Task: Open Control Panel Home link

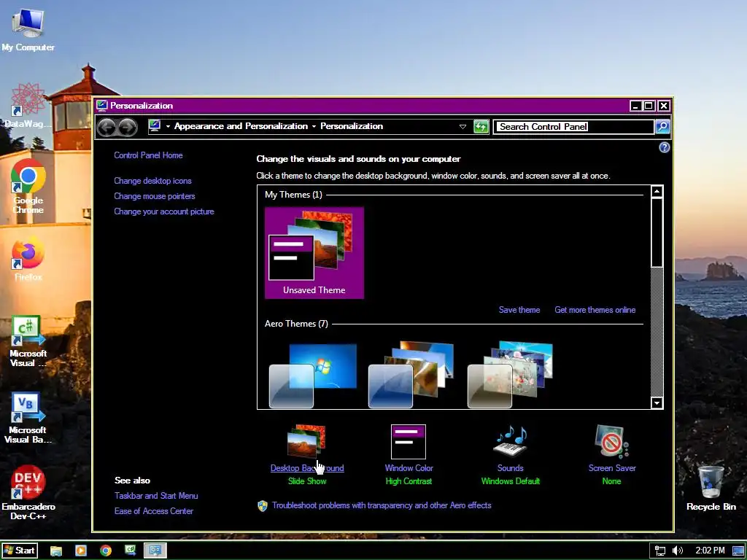Action: 148,155
